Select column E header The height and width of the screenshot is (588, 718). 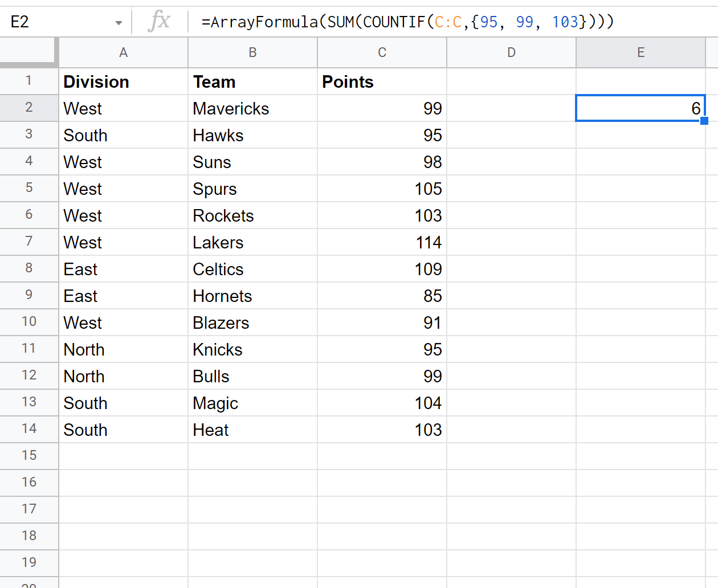click(x=641, y=53)
